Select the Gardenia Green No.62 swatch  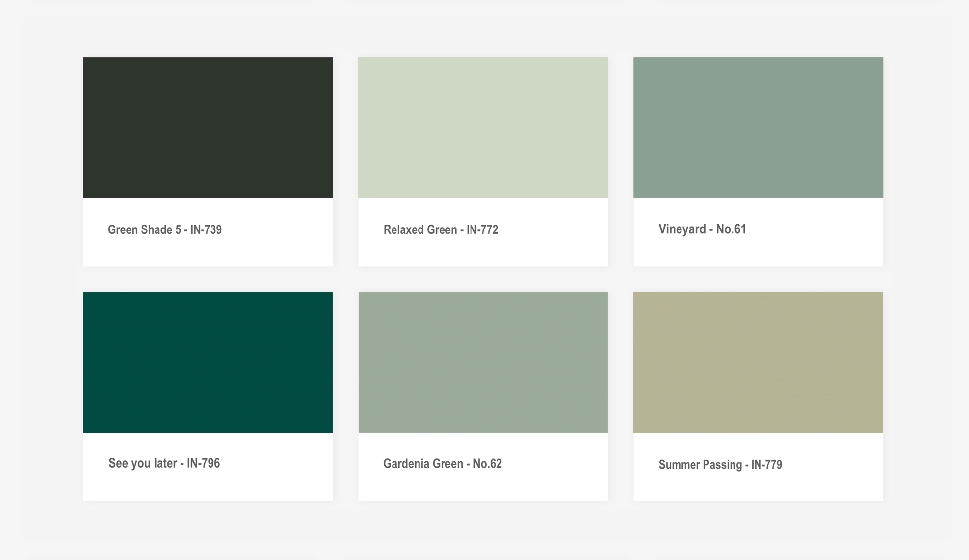click(483, 362)
